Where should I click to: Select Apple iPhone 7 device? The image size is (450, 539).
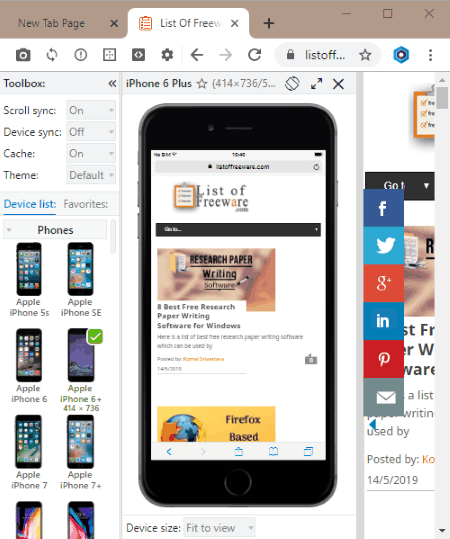click(x=29, y=452)
